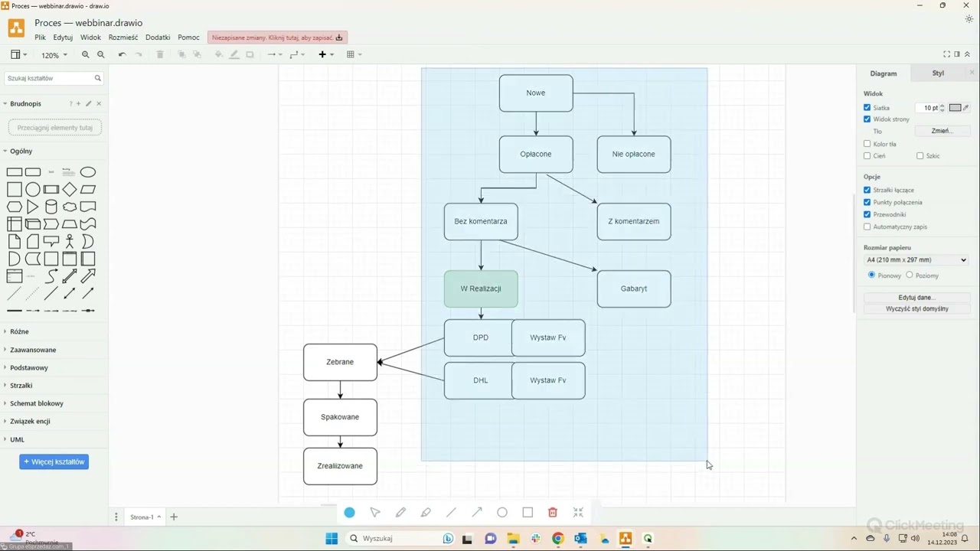Select the cloud shape in the palette
This screenshot has height=551, width=980.
click(x=70, y=207)
